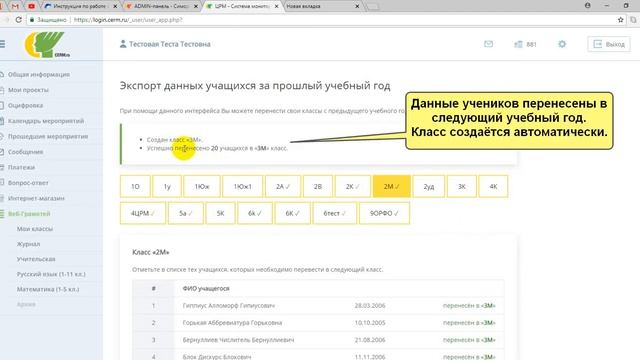The width and height of the screenshot is (640, 360).
Task: Click the 881 points counter icon
Action: pyautogui.click(x=525, y=44)
